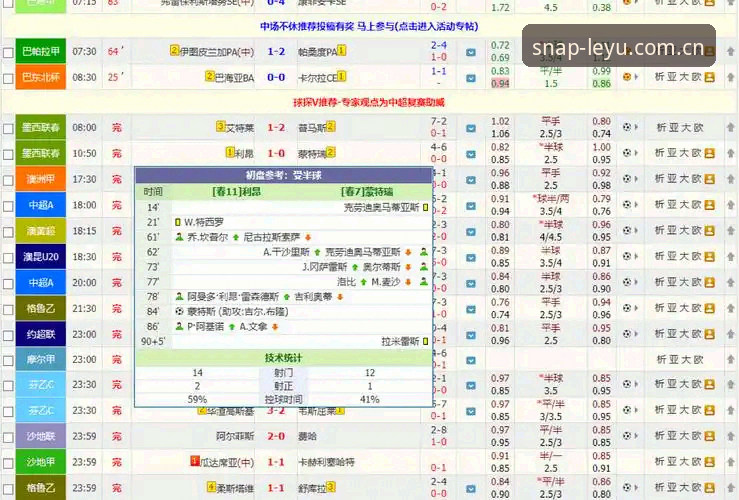Click the football icon in 中超A 18:00 row
The height and width of the screenshot is (500, 739).
(x=627, y=205)
